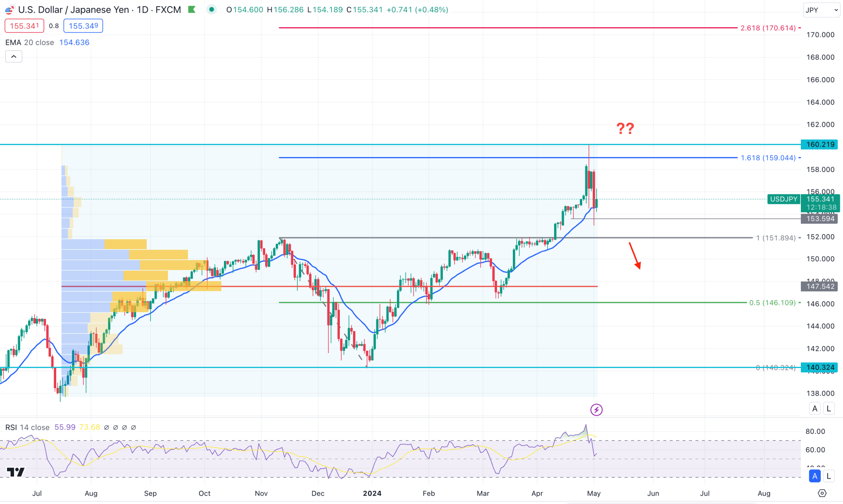Viewport: 843px width, 504px height.
Task: Click the 2024 label on time axis
Action: pos(372,493)
